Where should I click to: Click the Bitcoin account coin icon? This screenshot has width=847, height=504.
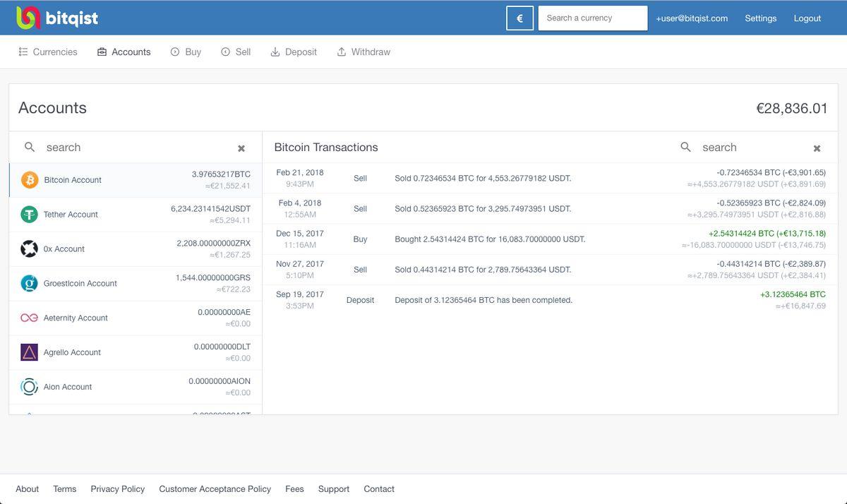pos(29,180)
